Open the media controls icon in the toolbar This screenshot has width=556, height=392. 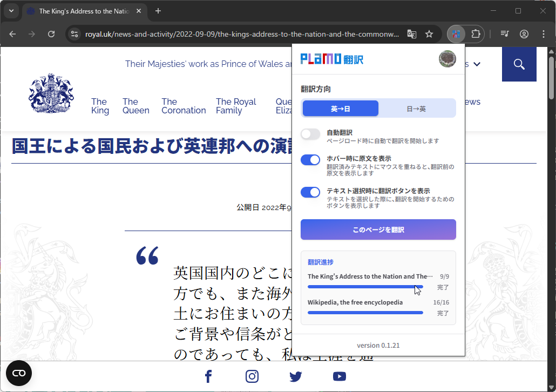tap(504, 33)
